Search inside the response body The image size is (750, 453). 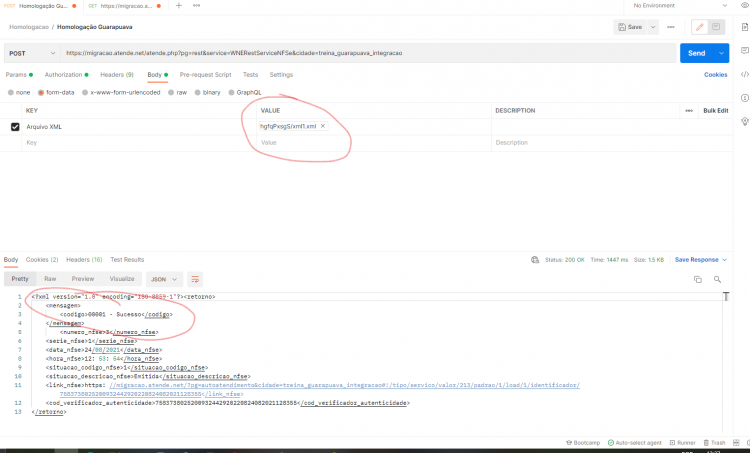[x=717, y=279]
